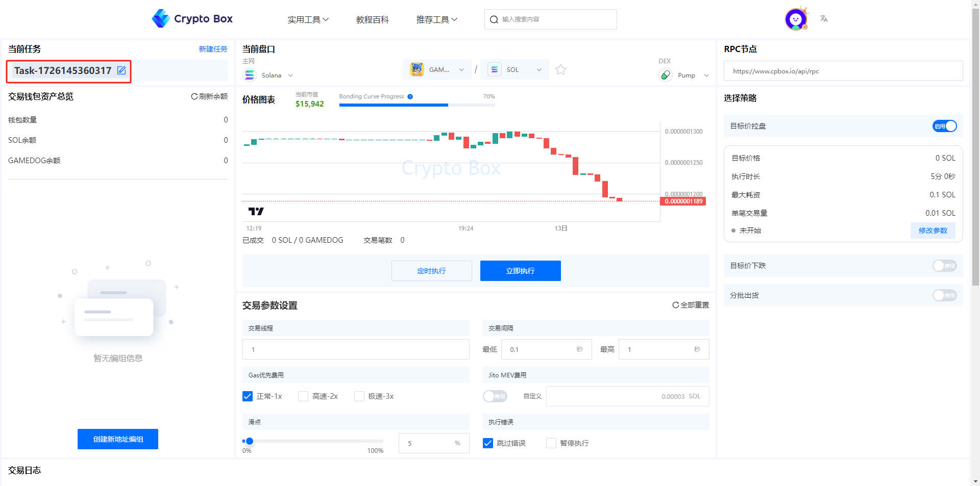Image resolution: width=980 pixels, height=486 pixels.
Task: Click 全部重置 to reset settings
Action: [x=691, y=305]
